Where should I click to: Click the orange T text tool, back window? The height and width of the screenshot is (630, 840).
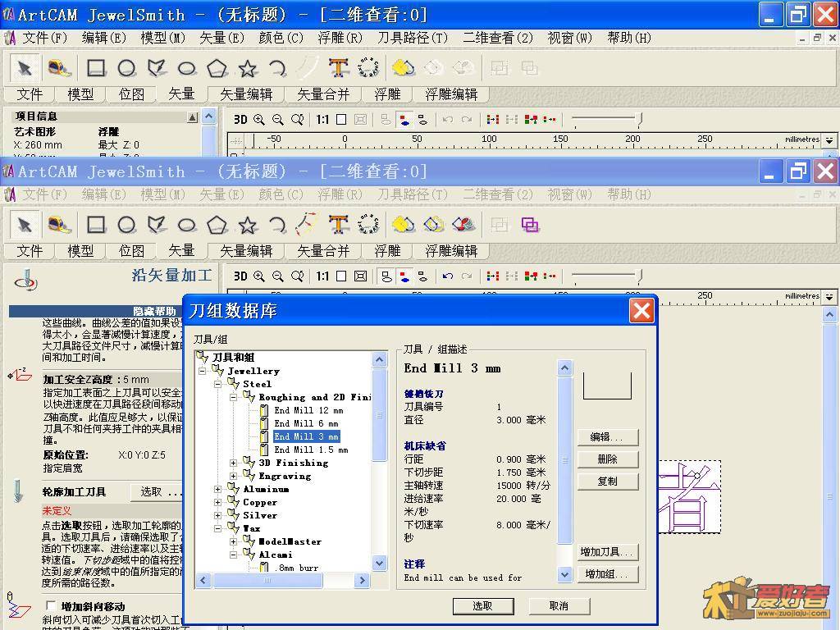[x=338, y=68]
